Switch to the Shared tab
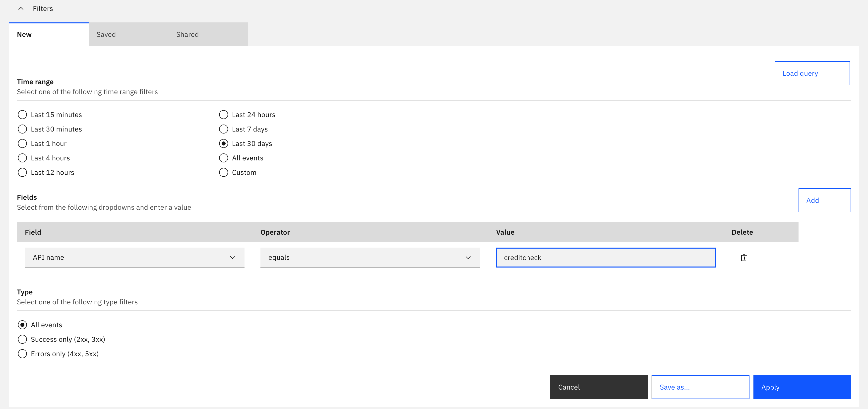 coord(208,34)
